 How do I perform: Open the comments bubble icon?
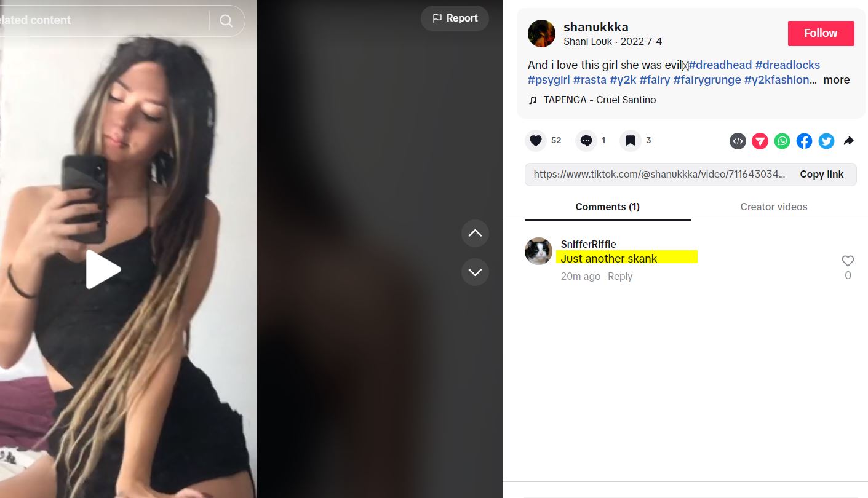(x=586, y=141)
